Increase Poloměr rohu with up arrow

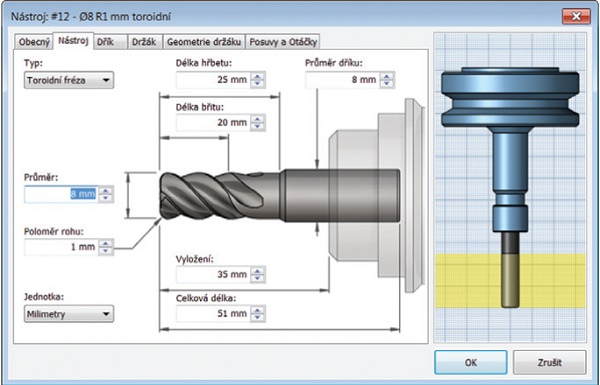(x=106, y=243)
